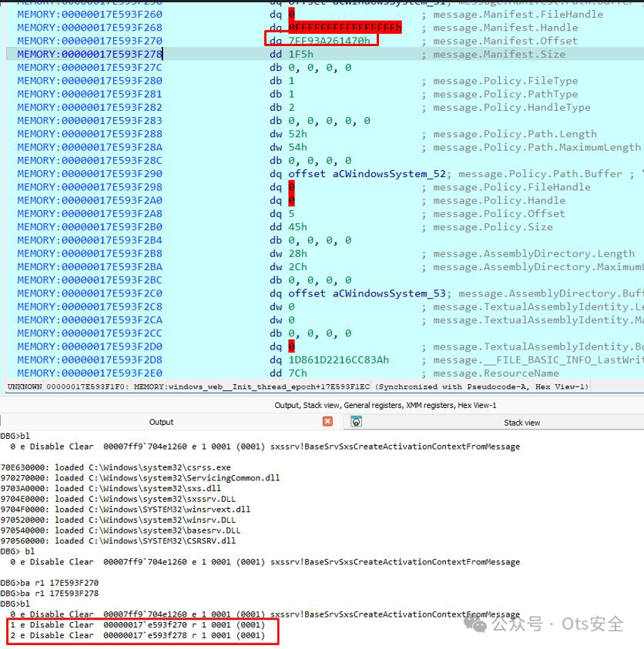Click comment message.Manifest.Offset
Image resolution: width=644 pixels, height=649 pixels.
[x=505, y=41]
